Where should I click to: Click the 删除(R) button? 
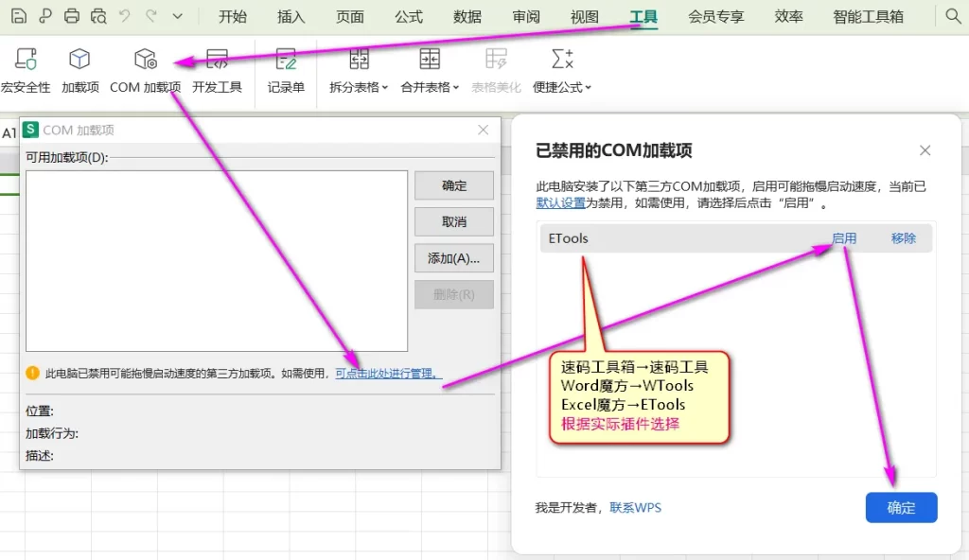coord(454,295)
